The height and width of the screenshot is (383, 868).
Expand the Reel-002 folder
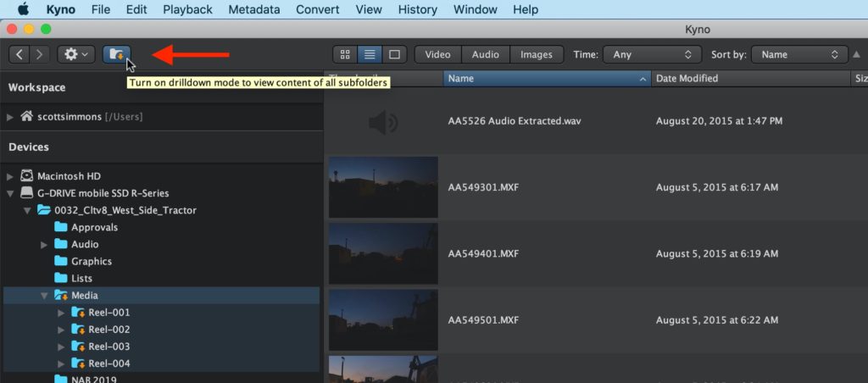pos(61,330)
